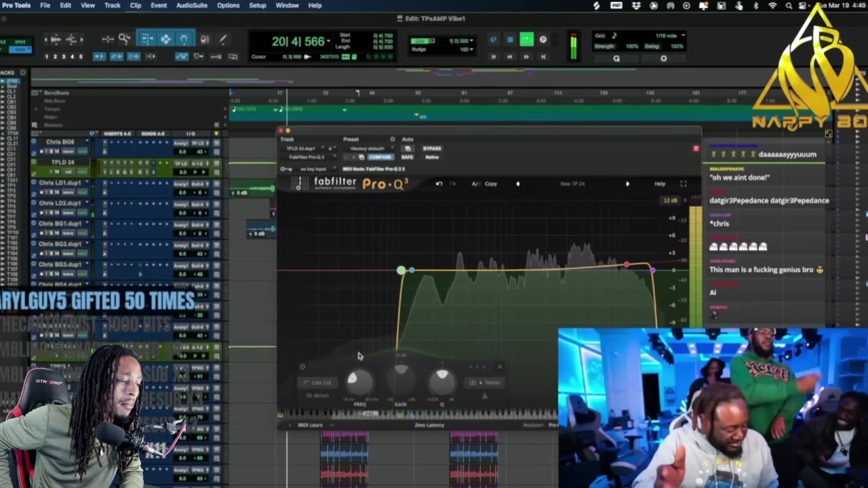Select the Grabber hand tool

(183, 39)
